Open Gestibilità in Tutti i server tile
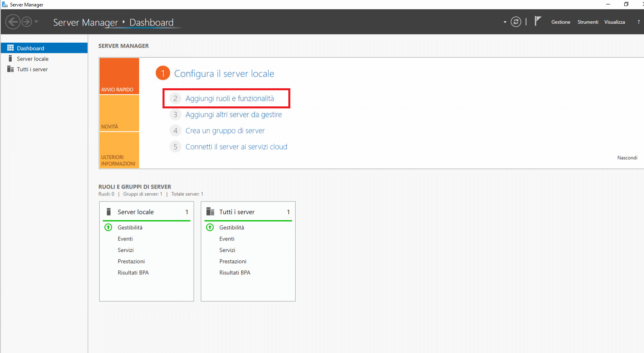 231,227
